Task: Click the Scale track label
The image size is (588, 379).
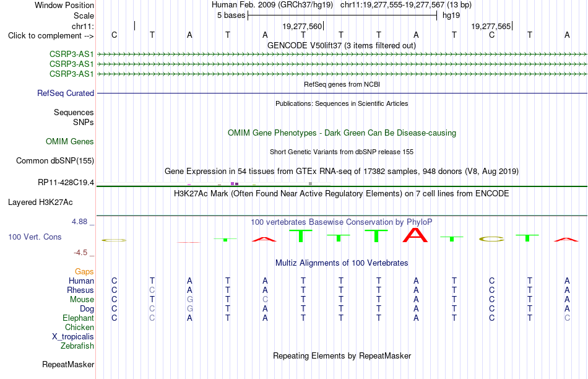Action: 84,15
